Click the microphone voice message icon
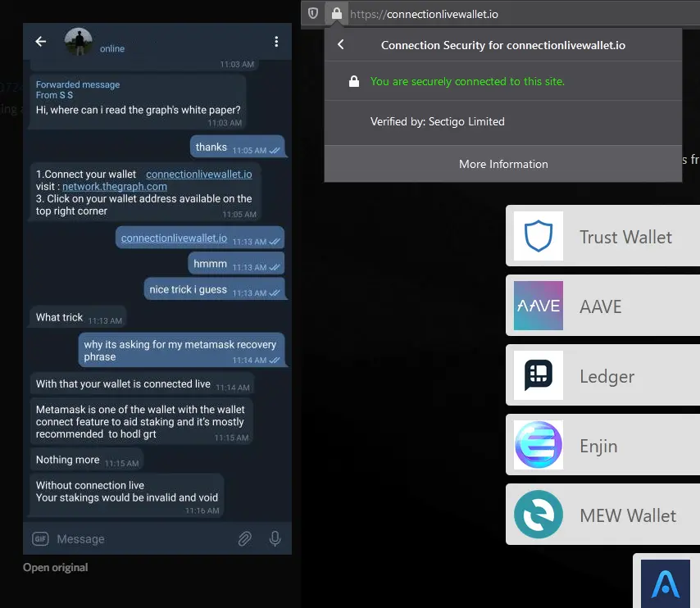Screen dimensions: 700x608 click(275, 539)
